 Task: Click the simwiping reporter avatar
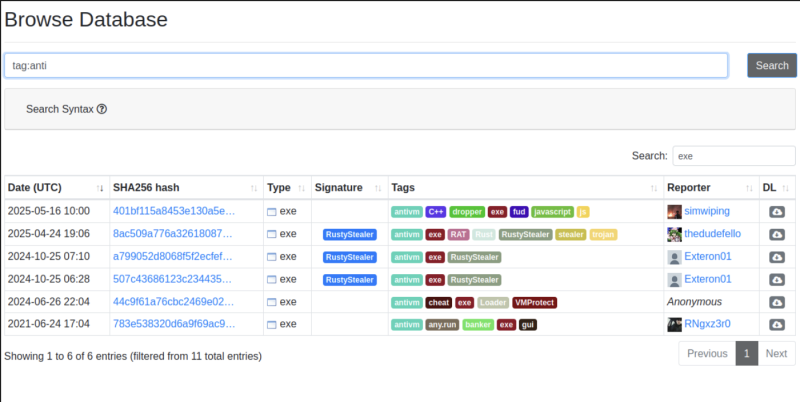click(674, 212)
